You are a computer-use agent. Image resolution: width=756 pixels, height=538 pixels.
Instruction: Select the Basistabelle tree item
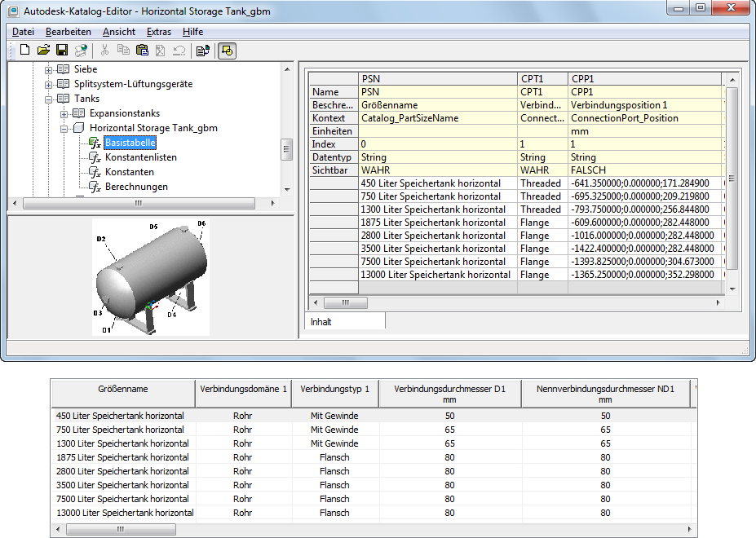coord(130,143)
